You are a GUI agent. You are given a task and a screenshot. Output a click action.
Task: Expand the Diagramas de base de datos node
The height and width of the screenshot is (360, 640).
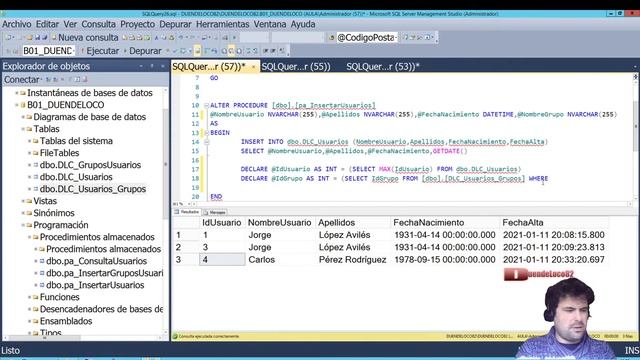click(x=23, y=117)
